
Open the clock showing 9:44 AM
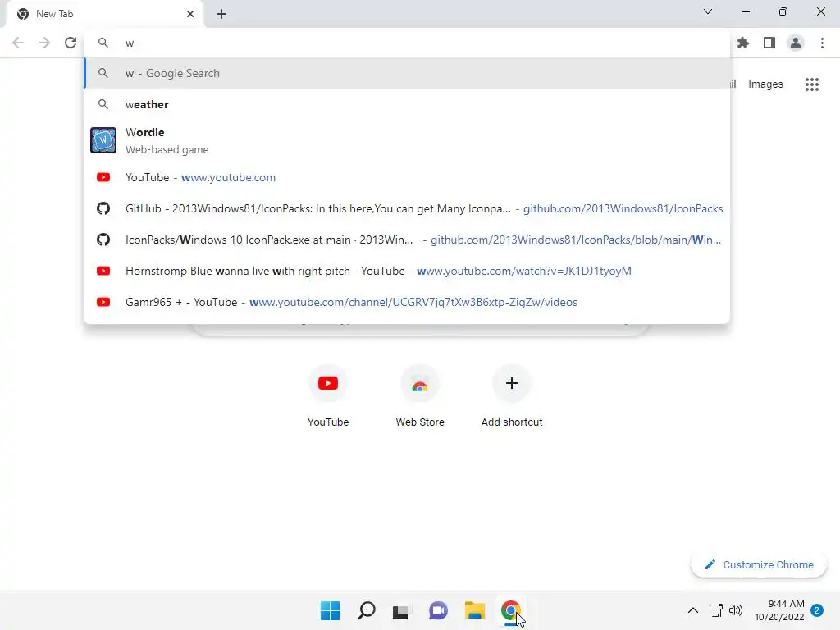779,610
